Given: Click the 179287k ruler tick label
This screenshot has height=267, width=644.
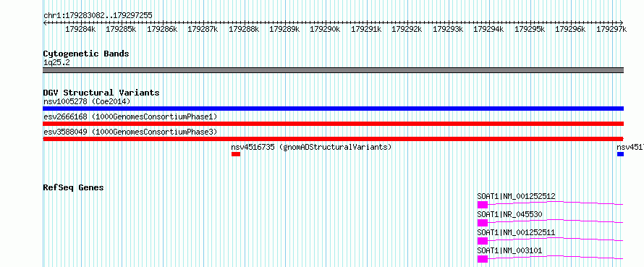Looking at the screenshot, I should tap(203, 29).
